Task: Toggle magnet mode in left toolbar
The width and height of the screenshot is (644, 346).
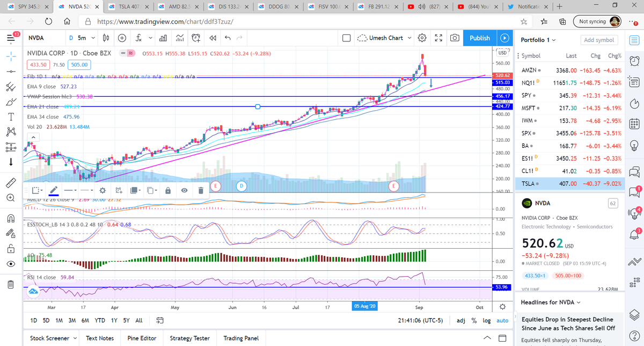Action: (x=11, y=218)
